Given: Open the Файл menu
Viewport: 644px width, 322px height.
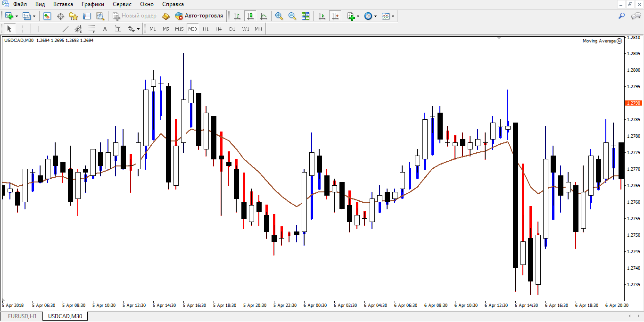Looking at the screenshot, I should tap(20, 4).
